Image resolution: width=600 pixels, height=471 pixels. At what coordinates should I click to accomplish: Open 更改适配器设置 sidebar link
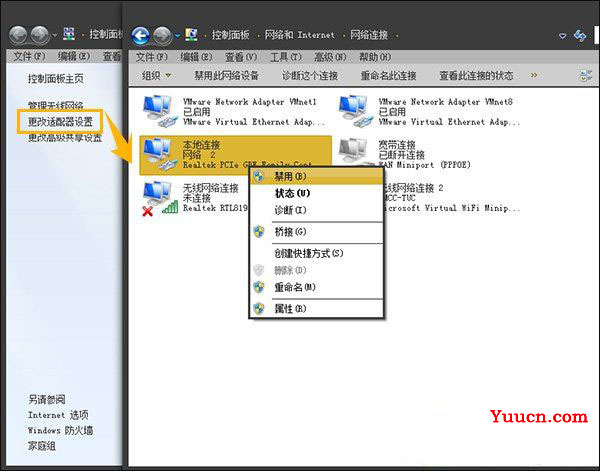tap(60, 122)
